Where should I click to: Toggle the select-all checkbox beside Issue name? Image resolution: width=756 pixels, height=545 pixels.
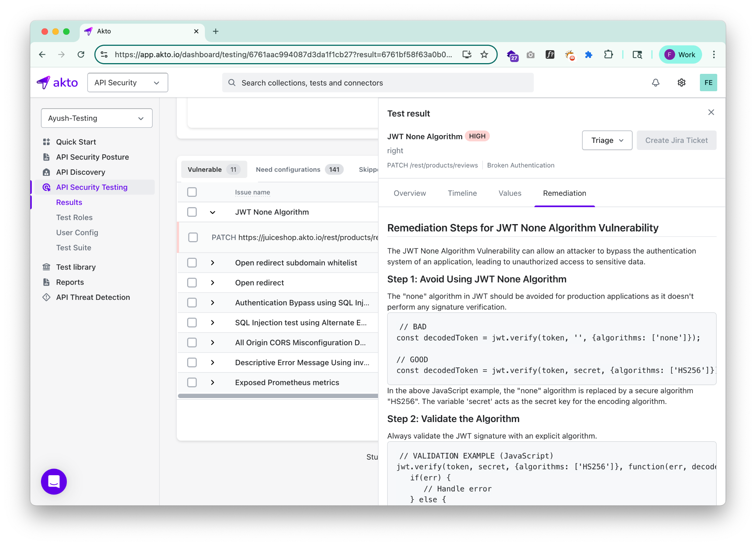coord(192,192)
